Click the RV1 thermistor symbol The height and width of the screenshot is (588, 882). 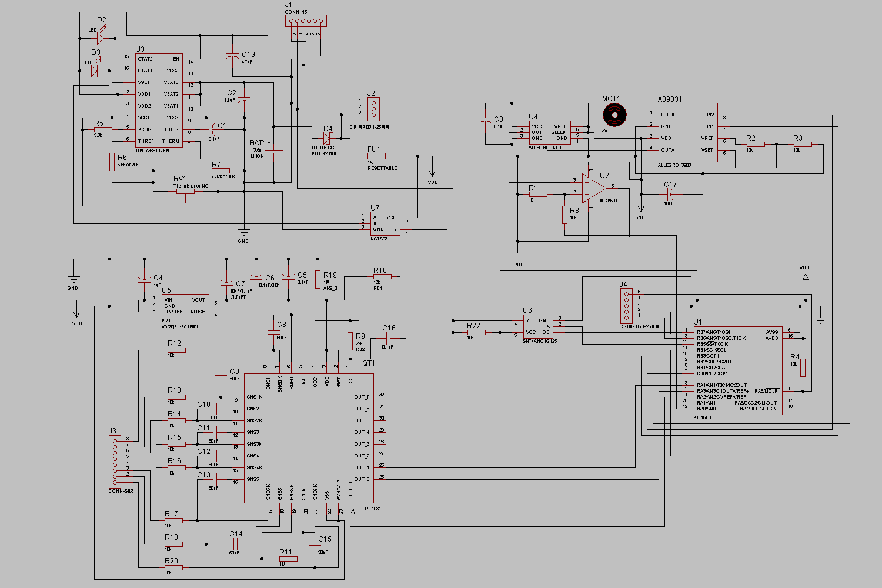185,191
